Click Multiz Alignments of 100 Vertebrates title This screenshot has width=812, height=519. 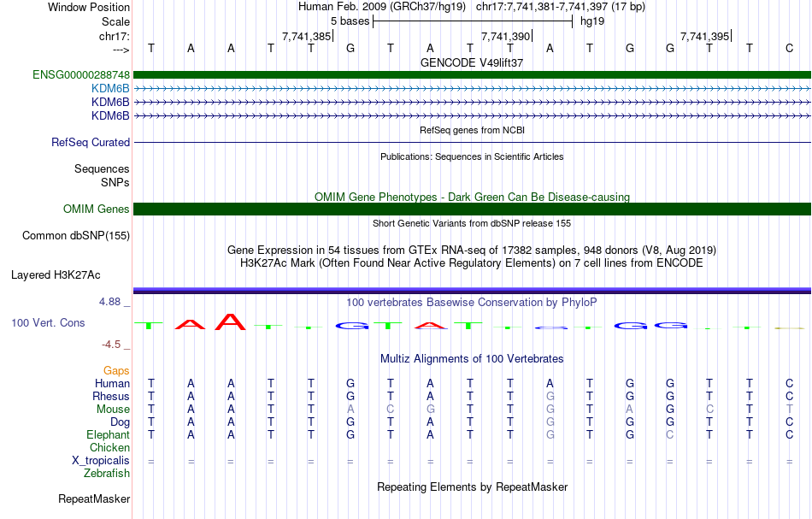pyautogui.click(x=472, y=359)
